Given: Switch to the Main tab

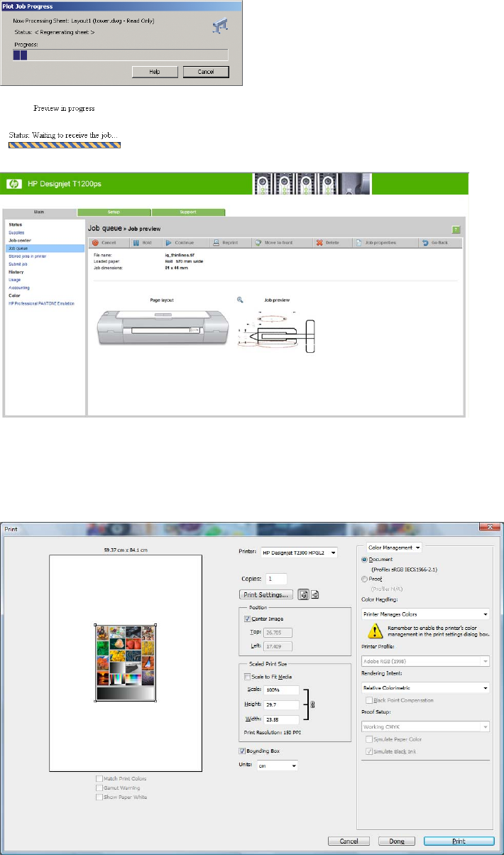Looking at the screenshot, I should point(40,212).
